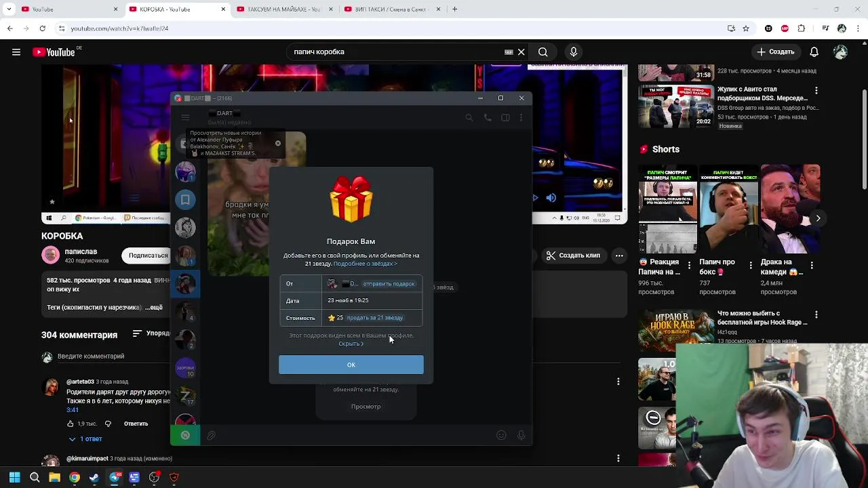Screen dimensions: 868x488
Task: Go back in browser history
Action: pyautogui.click(x=9, y=28)
